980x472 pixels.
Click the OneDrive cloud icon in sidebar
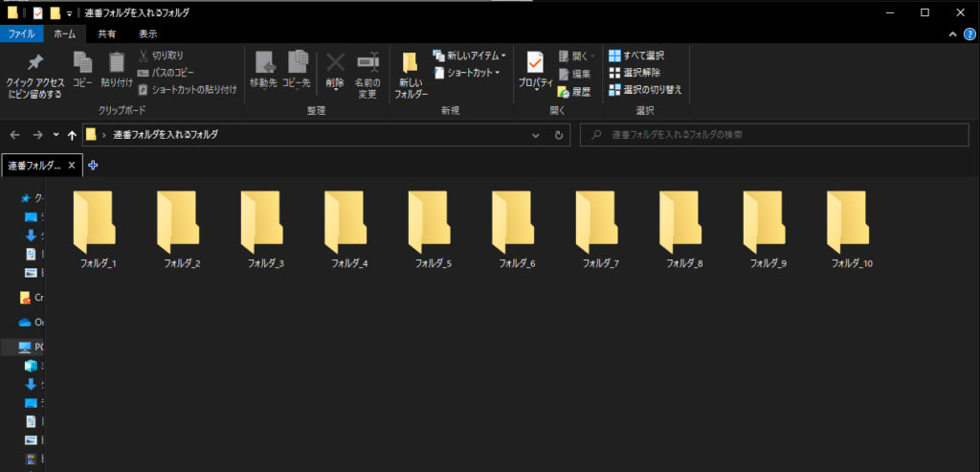coord(26,322)
